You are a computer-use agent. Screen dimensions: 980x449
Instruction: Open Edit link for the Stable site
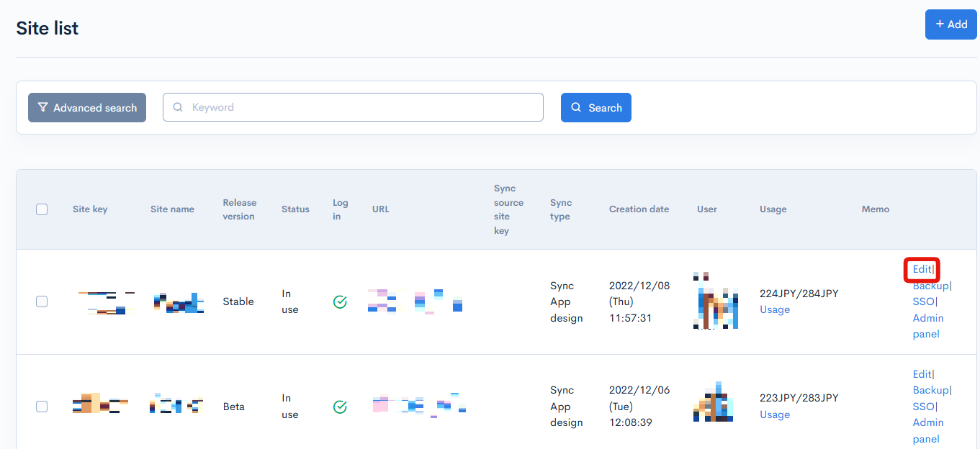922,269
